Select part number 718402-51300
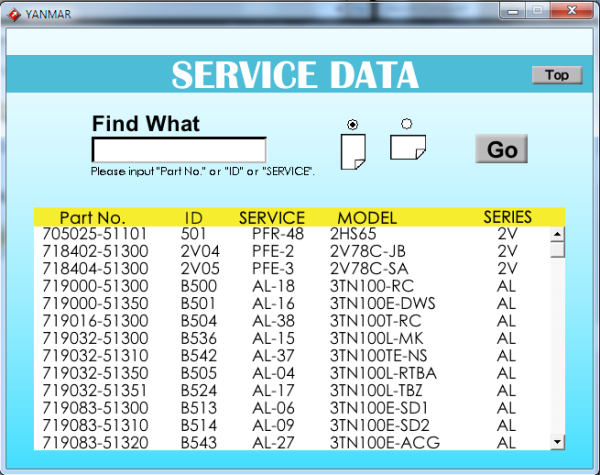 [x=95, y=251]
